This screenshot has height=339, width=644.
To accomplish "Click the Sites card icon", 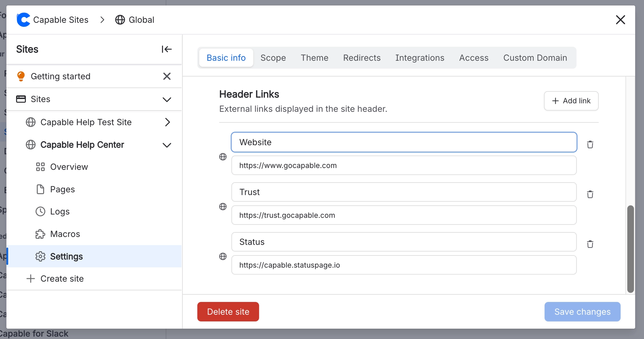I will [x=21, y=99].
